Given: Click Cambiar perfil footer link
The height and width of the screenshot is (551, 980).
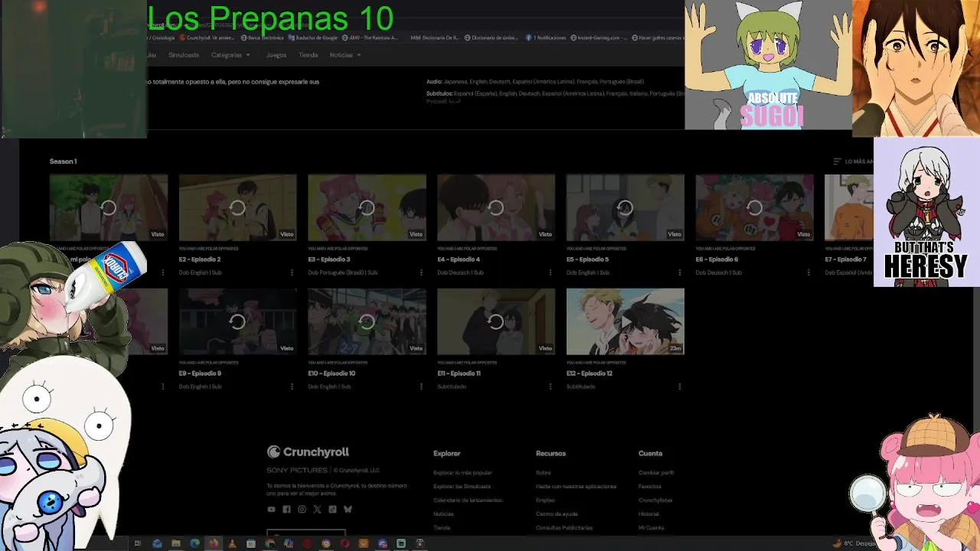Looking at the screenshot, I should (656, 473).
